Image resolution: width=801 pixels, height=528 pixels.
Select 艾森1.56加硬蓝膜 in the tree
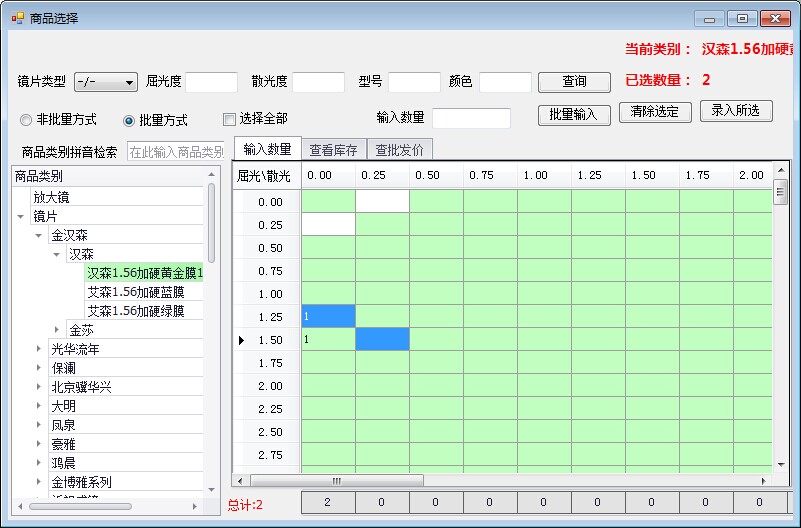click(x=135, y=292)
